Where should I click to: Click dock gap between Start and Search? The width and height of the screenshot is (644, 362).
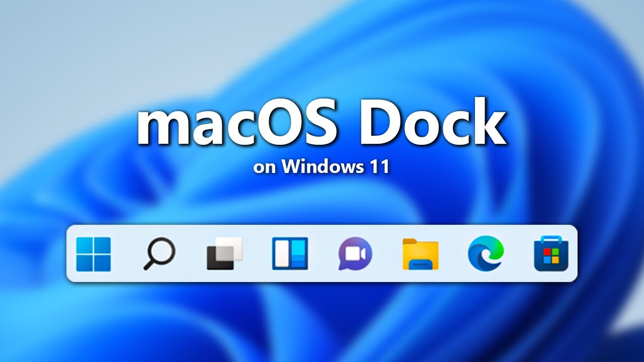[x=127, y=254]
